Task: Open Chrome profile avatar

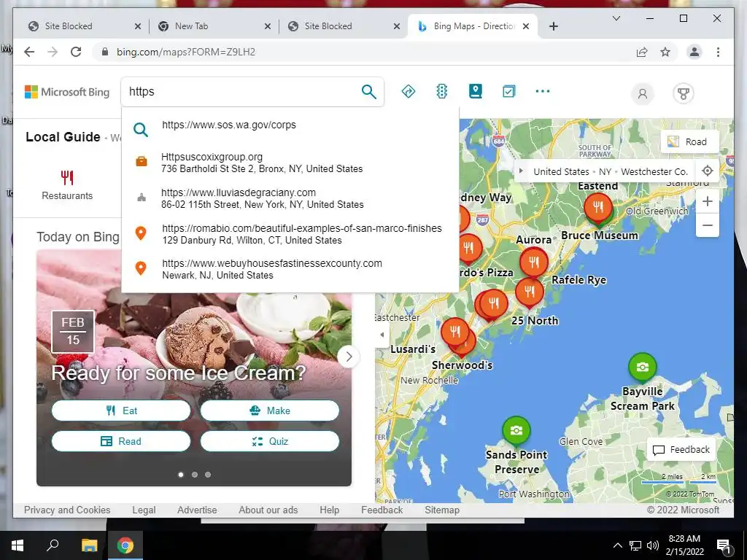Action: (694, 52)
